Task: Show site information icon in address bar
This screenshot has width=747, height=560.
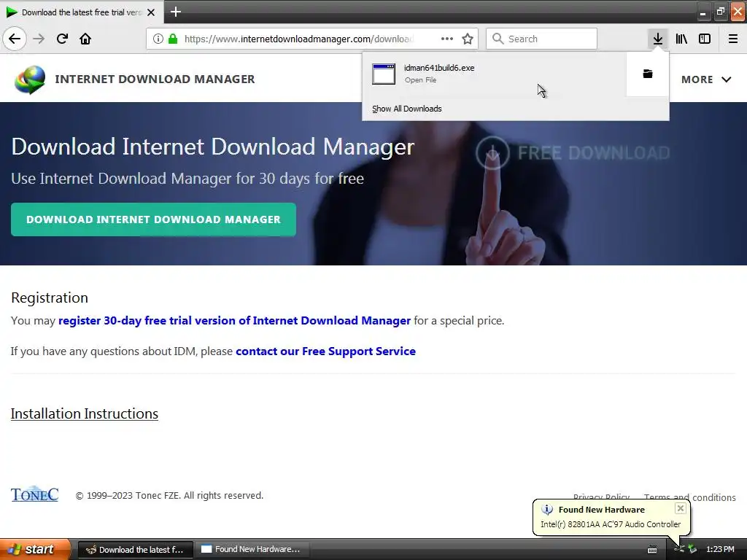Action: (x=158, y=39)
